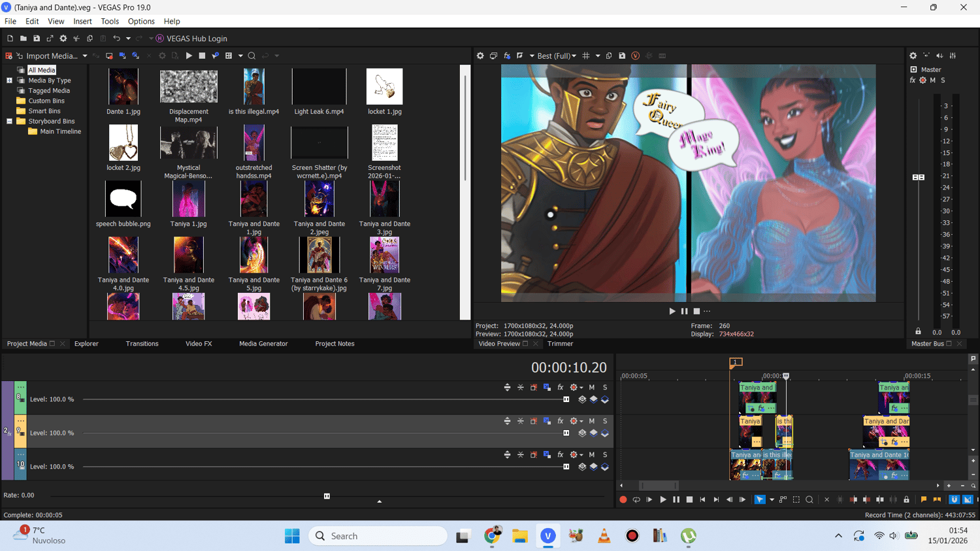Click the VEGAS Hub Login button
980x551 pixels.
pos(191,39)
